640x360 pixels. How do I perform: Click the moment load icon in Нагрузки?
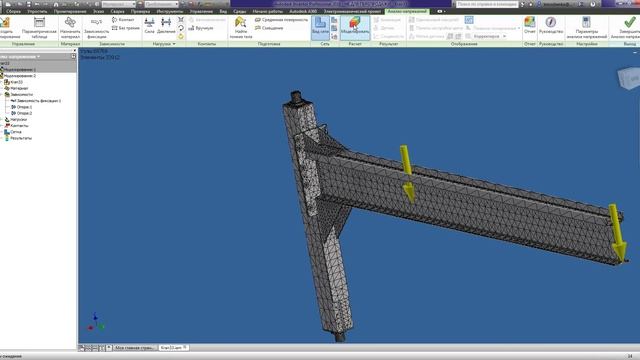(x=181, y=28)
